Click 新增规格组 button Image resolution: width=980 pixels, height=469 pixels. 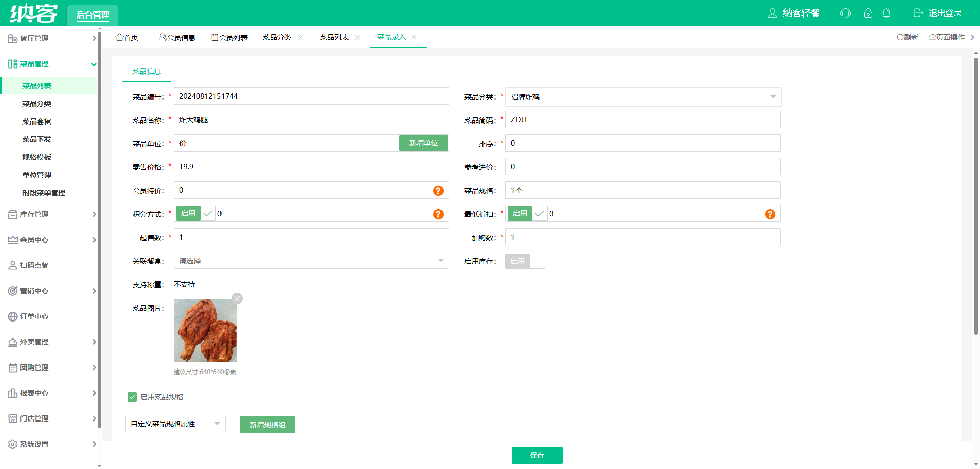pyautogui.click(x=267, y=425)
